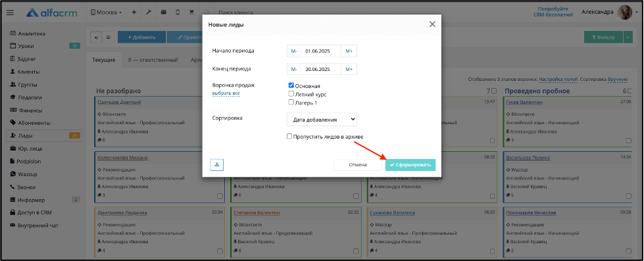Expand the arrow next to Фильтр
The height and width of the screenshot is (261, 644).
coord(629,37)
